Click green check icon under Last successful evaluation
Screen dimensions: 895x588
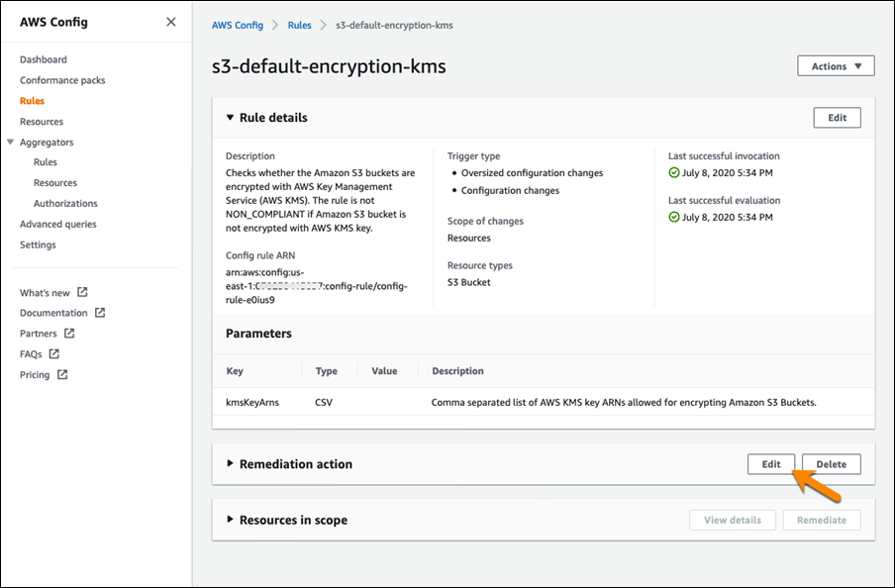point(674,217)
